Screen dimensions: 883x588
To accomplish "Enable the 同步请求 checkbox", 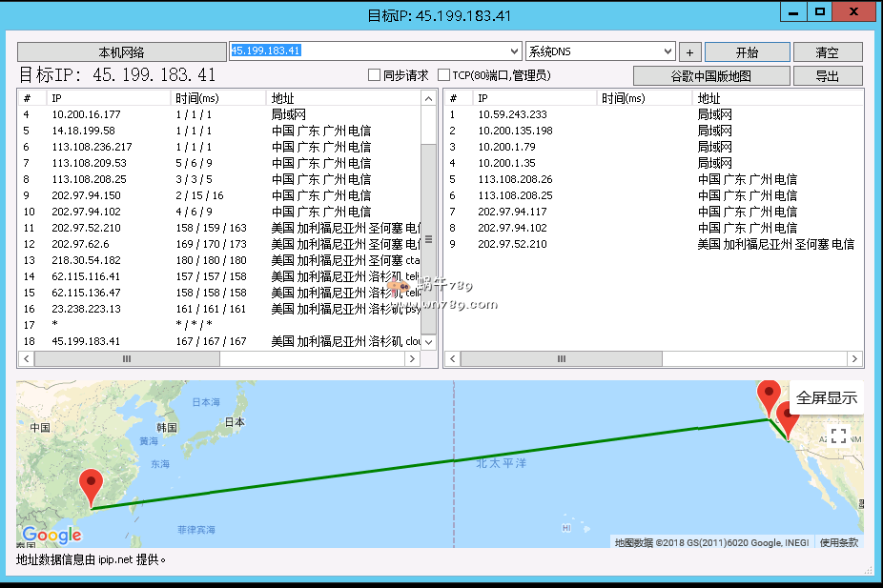I will tap(375, 75).
